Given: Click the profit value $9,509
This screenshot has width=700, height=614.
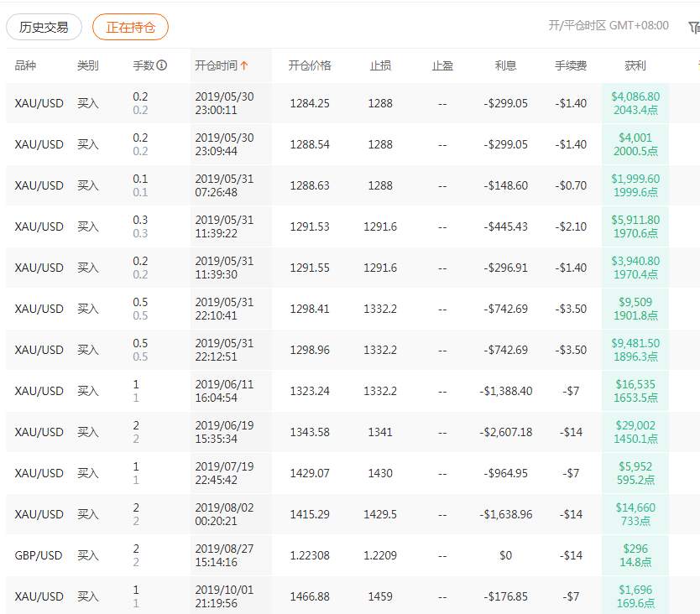Looking at the screenshot, I should (x=635, y=302).
